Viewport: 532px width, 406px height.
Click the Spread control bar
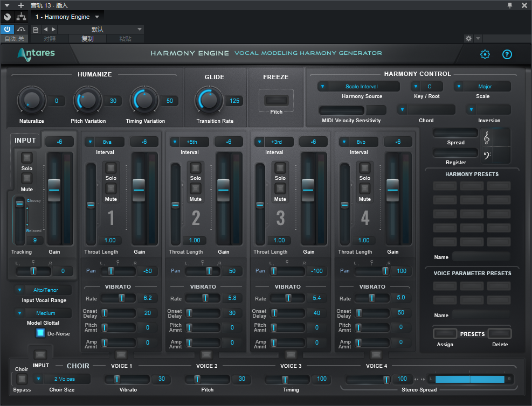[455, 132]
